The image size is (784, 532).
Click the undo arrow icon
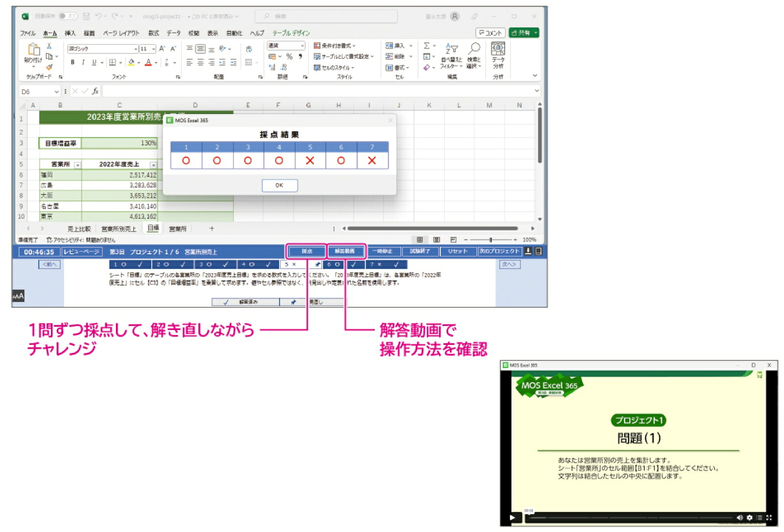98,16
